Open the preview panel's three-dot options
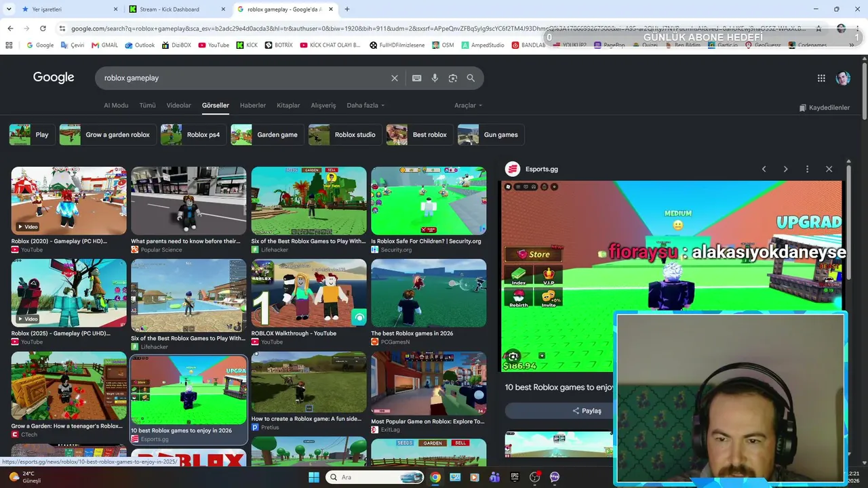This screenshot has width=868, height=488. 807,169
